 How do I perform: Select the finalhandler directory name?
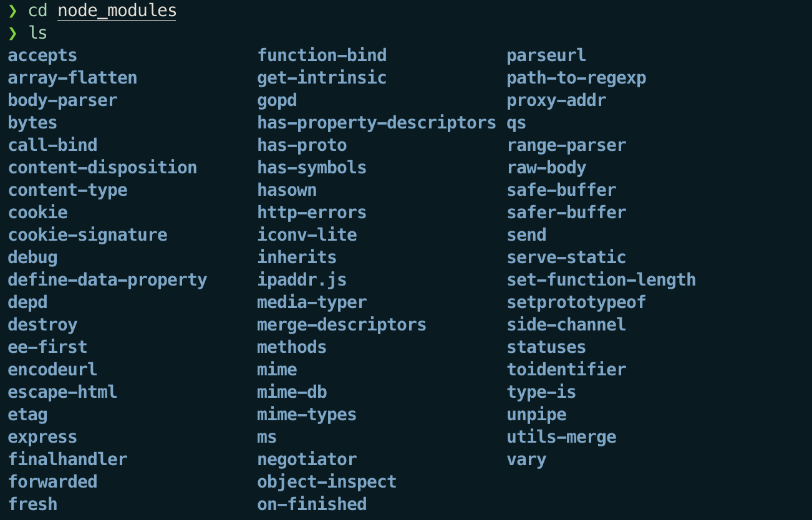pos(67,460)
